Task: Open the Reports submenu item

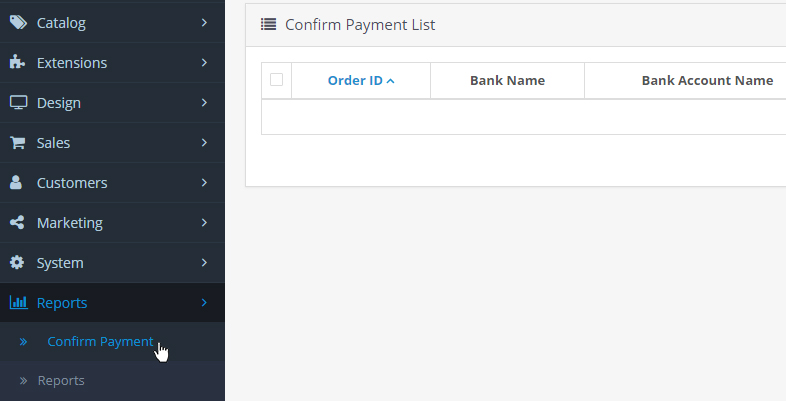Action: click(x=61, y=380)
